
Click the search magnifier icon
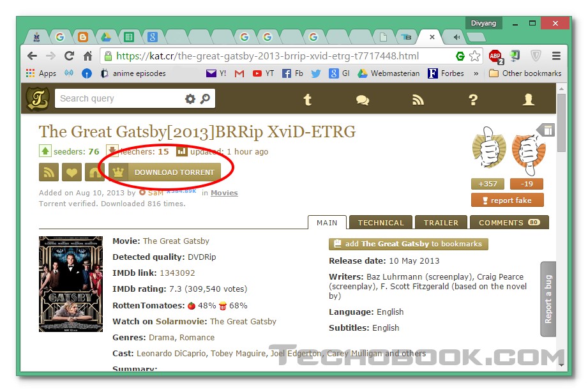[205, 99]
